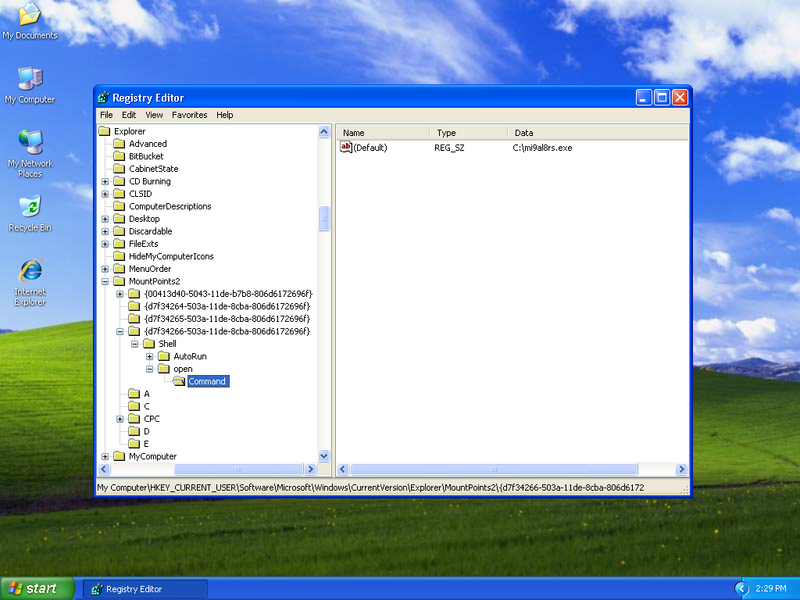Click the HideMyComputerIcons folder icon
Viewport: 800px width, 600px height.
pyautogui.click(x=119, y=256)
